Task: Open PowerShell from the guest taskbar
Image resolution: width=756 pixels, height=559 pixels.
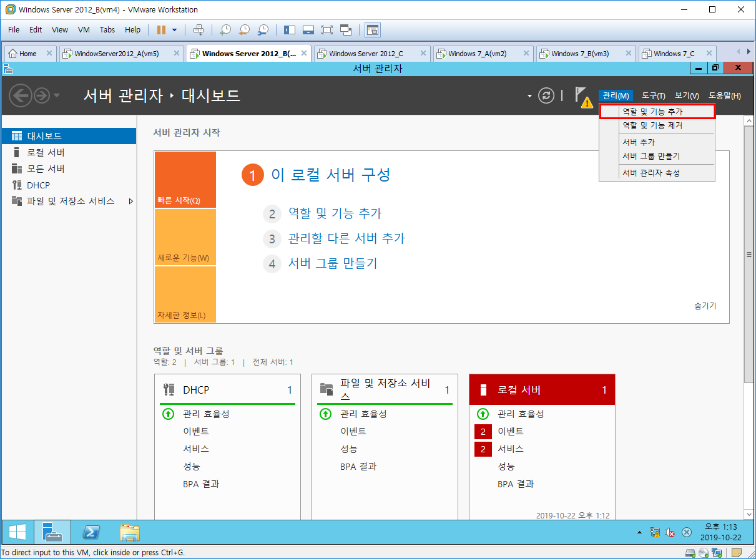Action: [91, 532]
